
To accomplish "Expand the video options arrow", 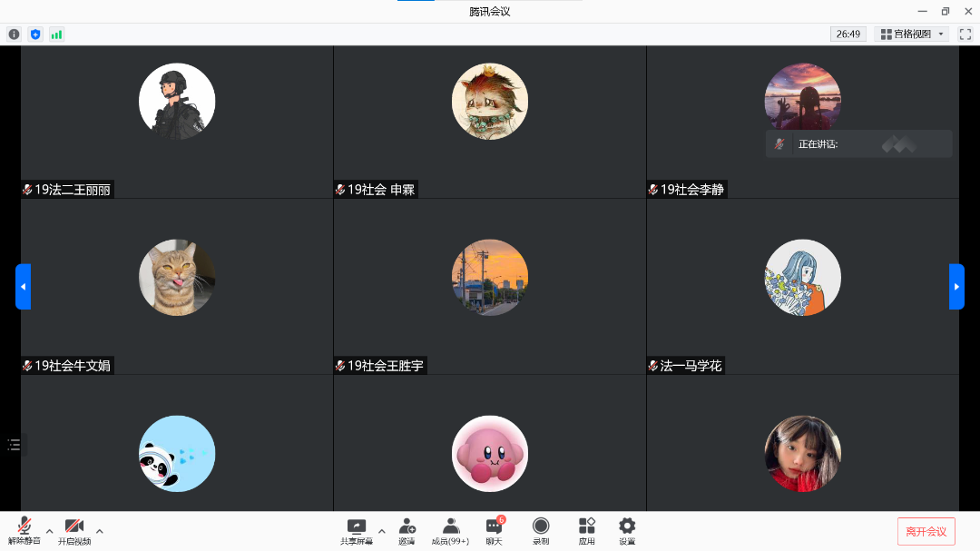I will pos(100,531).
